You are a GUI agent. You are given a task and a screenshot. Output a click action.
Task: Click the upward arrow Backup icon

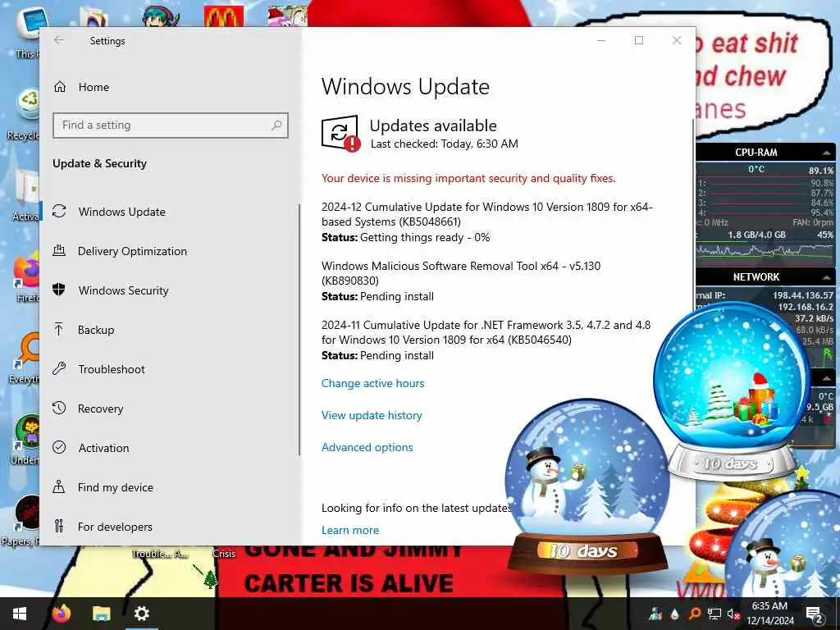(59, 329)
